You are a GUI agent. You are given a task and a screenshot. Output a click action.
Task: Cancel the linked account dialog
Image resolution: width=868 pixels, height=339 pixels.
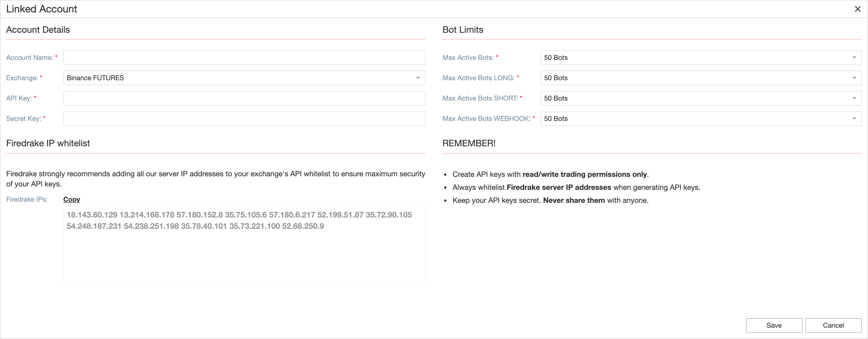pyautogui.click(x=833, y=325)
